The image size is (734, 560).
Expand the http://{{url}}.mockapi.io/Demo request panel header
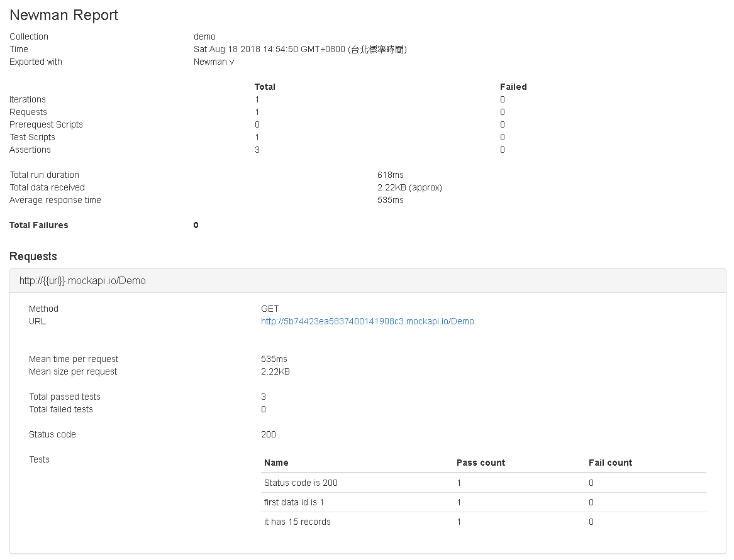[367, 281]
